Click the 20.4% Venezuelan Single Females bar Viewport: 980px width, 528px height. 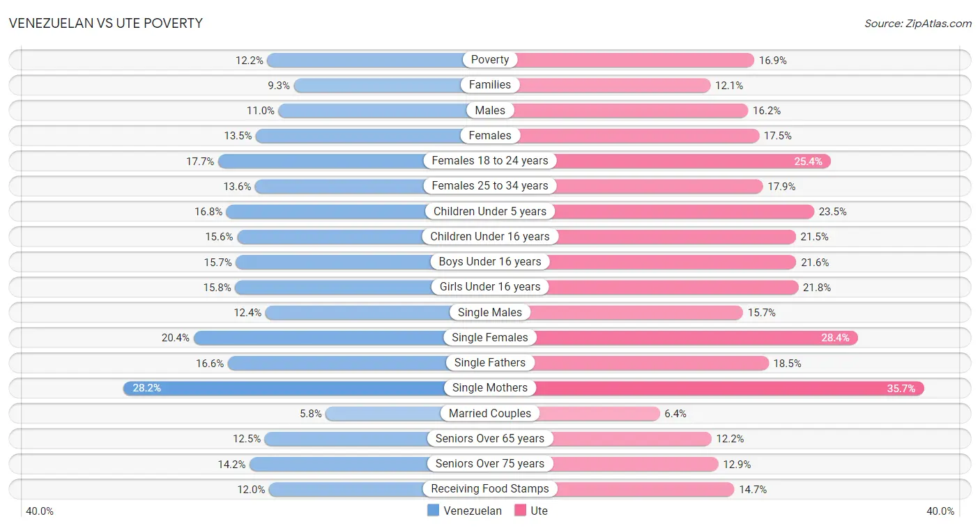pyautogui.click(x=342, y=338)
